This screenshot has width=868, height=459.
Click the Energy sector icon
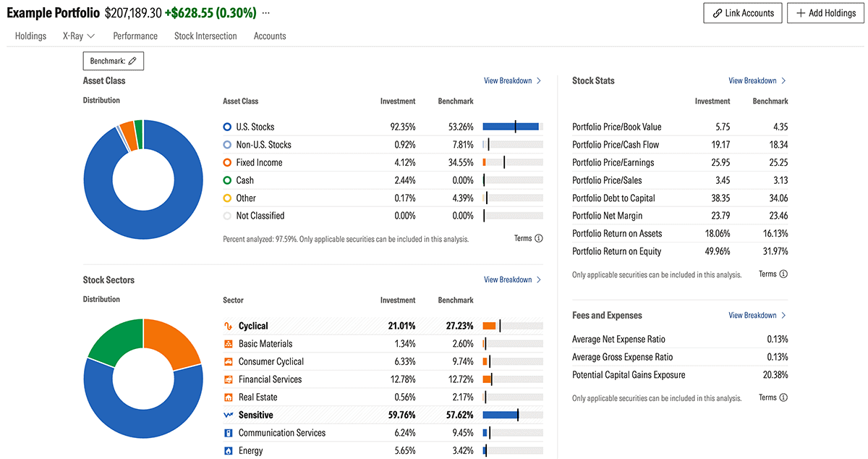(x=228, y=450)
